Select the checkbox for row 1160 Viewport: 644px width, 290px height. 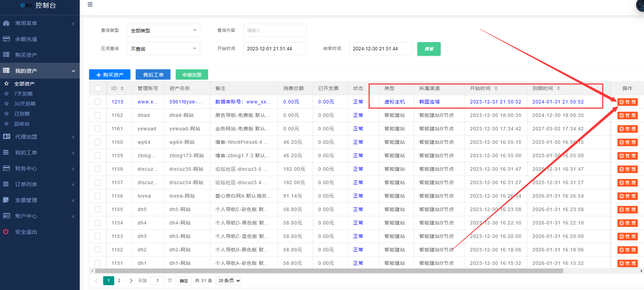pos(98,142)
